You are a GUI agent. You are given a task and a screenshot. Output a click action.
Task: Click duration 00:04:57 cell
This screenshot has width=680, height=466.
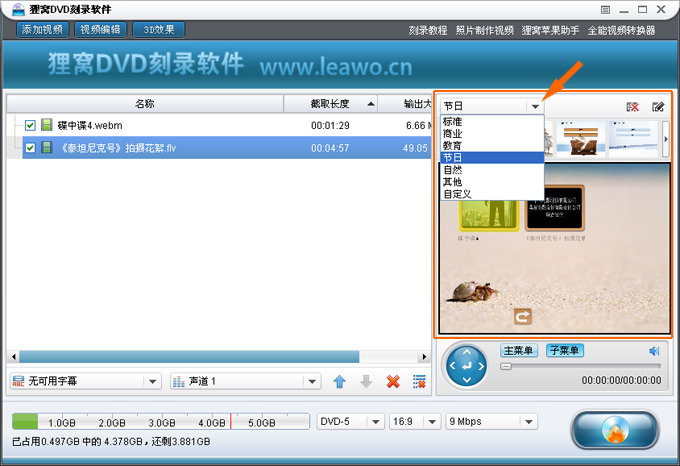[x=330, y=148]
